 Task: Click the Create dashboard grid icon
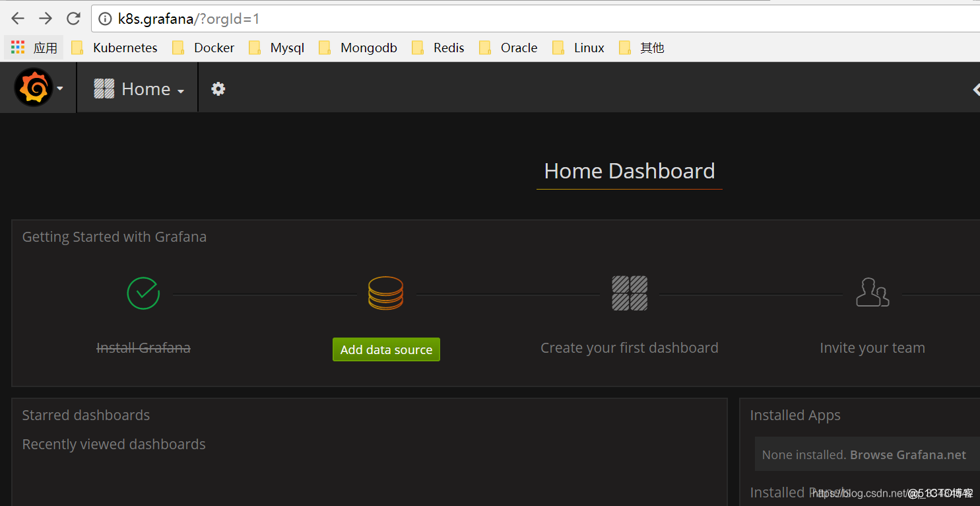(630, 293)
